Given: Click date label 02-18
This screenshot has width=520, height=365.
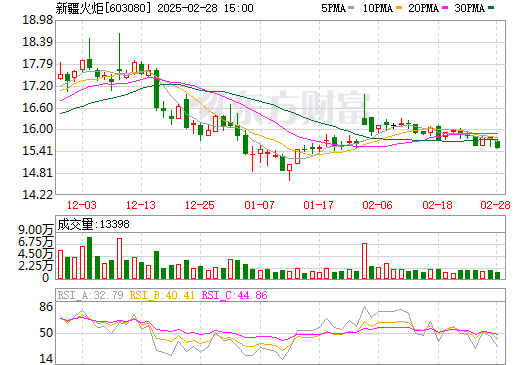Looking at the screenshot, I should [437, 205].
